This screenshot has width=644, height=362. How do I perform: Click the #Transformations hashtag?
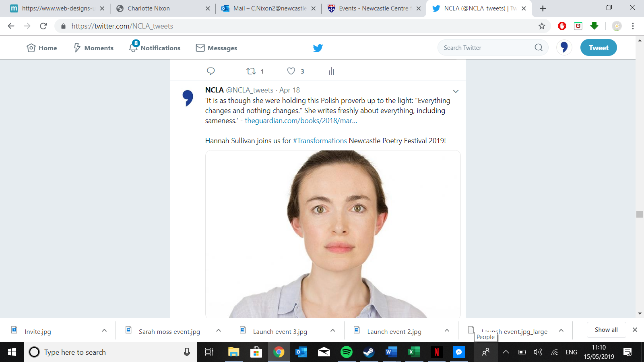coord(320,141)
